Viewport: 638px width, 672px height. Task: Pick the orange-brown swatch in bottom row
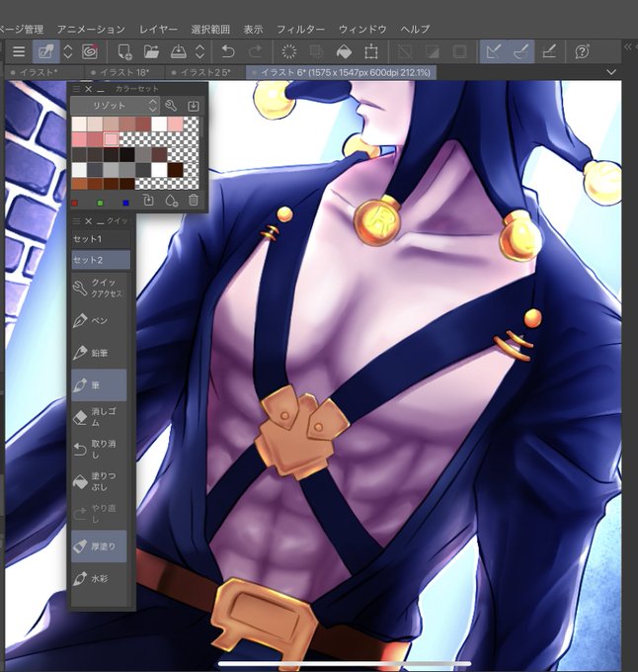[79, 184]
